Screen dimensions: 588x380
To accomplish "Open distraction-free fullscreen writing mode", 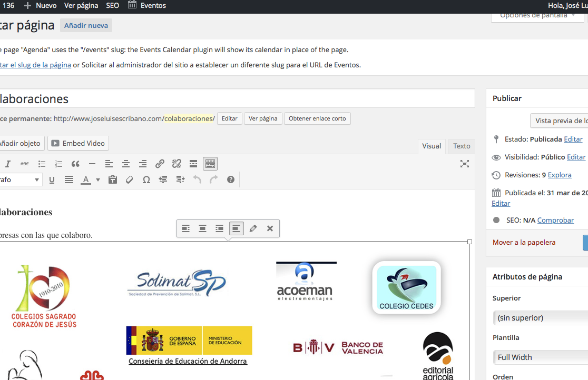I will (x=465, y=164).
